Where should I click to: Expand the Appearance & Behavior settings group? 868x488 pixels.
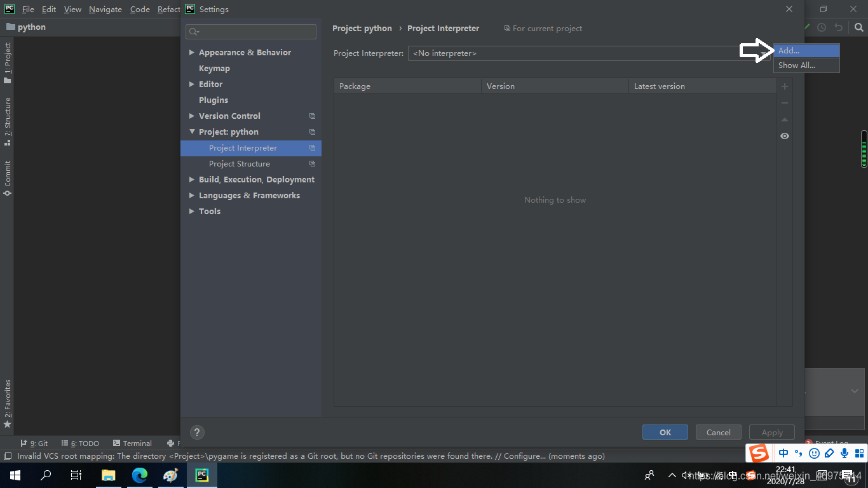click(x=192, y=52)
